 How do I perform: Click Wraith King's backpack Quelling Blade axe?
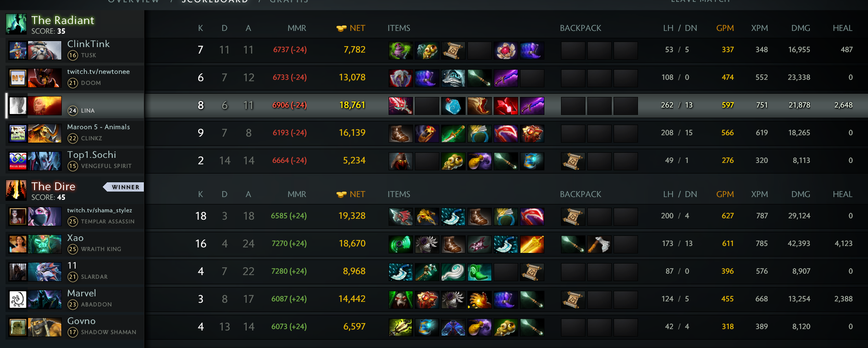point(599,244)
